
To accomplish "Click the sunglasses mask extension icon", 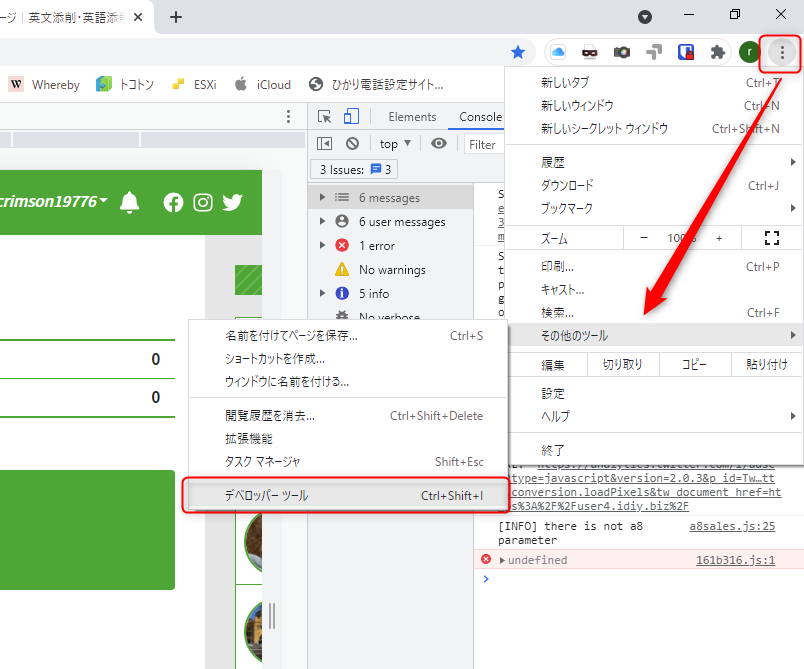I will (x=590, y=52).
